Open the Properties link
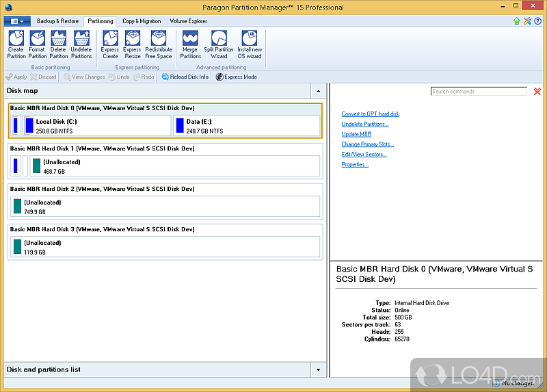 tap(355, 164)
